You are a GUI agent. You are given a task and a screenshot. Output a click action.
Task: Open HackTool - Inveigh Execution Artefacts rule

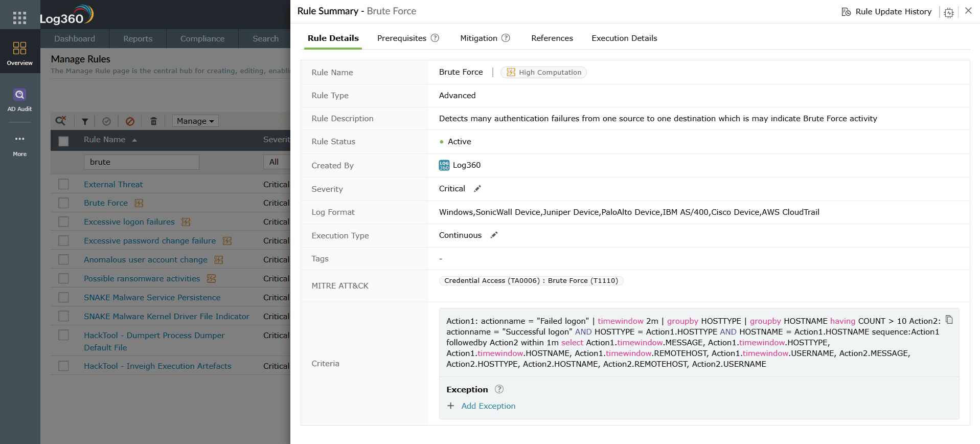pos(157,366)
